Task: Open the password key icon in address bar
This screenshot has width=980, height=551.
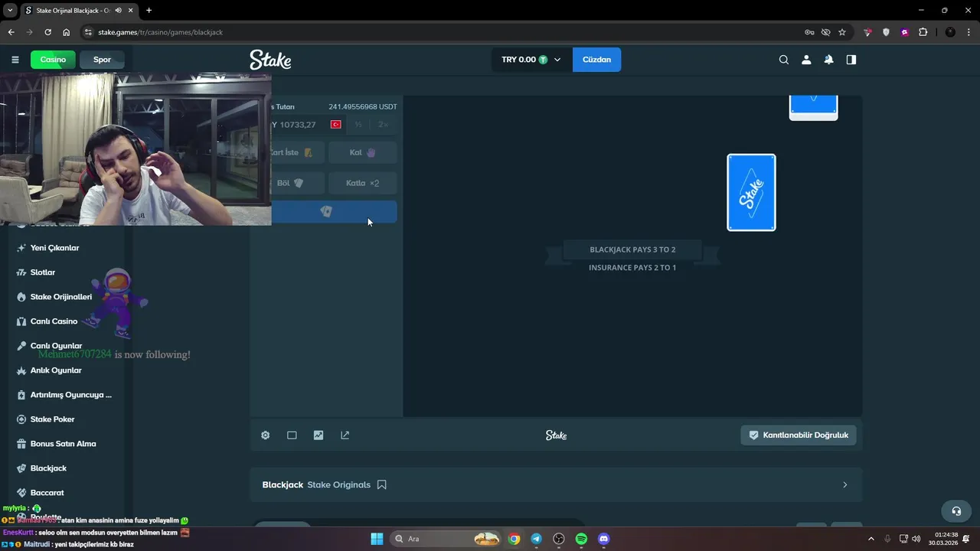Action: point(809,32)
